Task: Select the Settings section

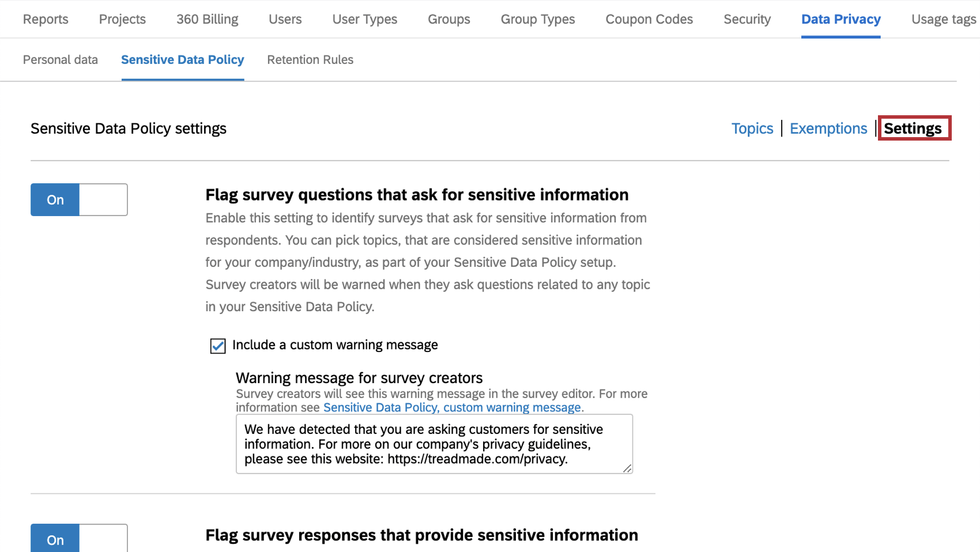Action: pos(914,128)
